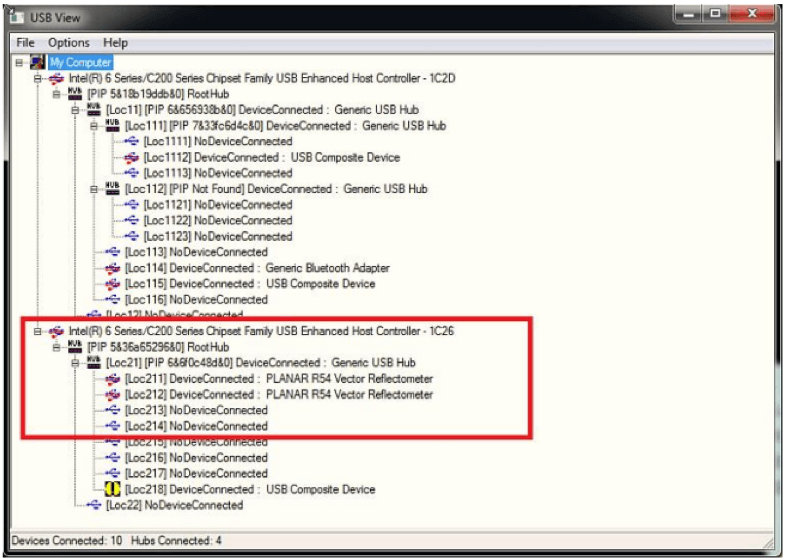
Task: Select the My Computer tree label
Action: point(81,63)
